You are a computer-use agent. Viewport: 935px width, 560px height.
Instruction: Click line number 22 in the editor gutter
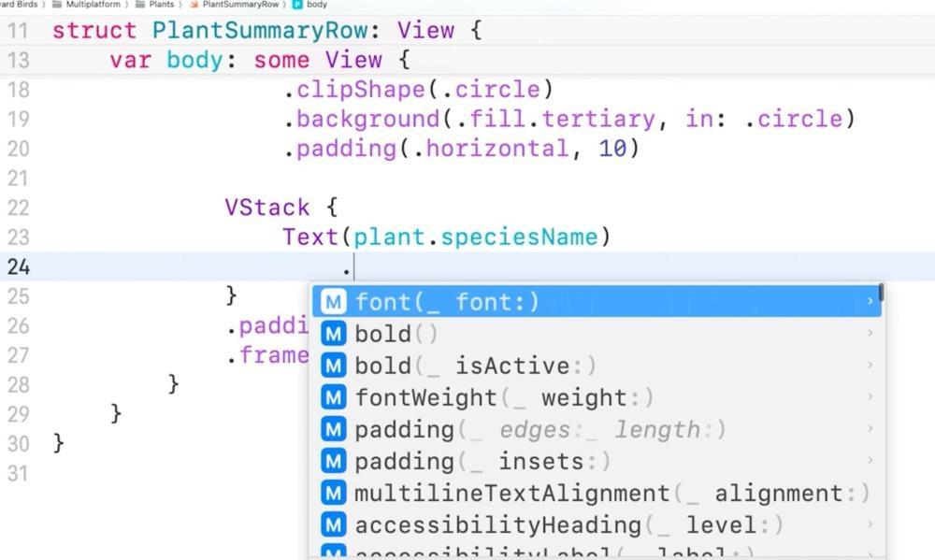pyautogui.click(x=19, y=208)
